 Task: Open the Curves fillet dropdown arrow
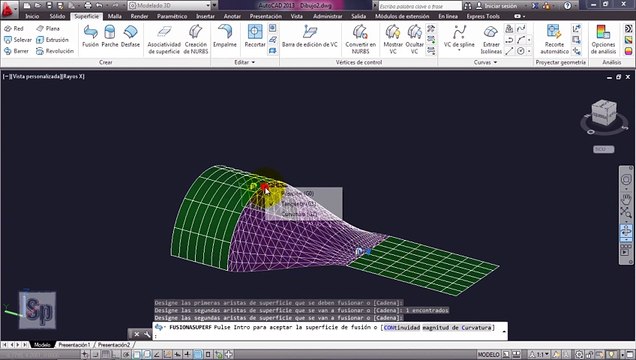coord(529,40)
